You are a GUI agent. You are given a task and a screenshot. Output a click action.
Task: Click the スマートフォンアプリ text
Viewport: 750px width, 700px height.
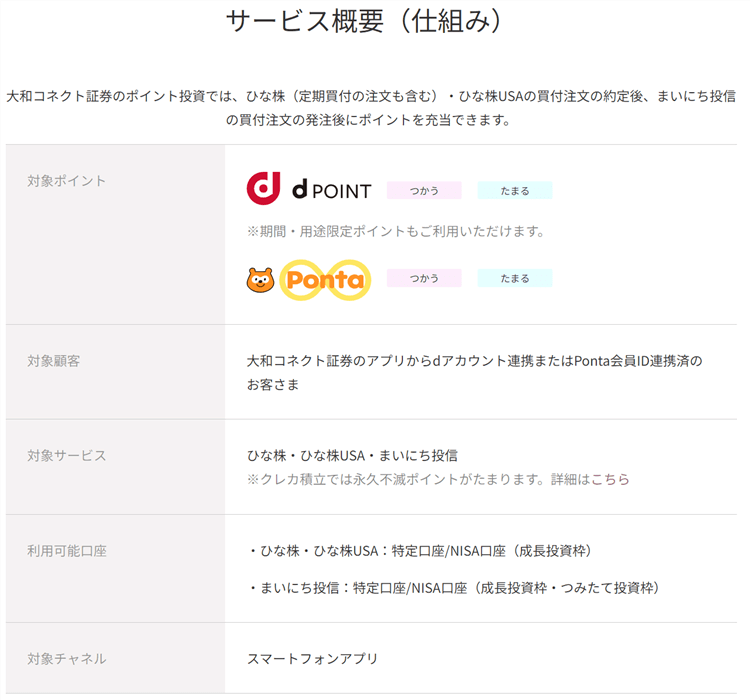coord(312,659)
